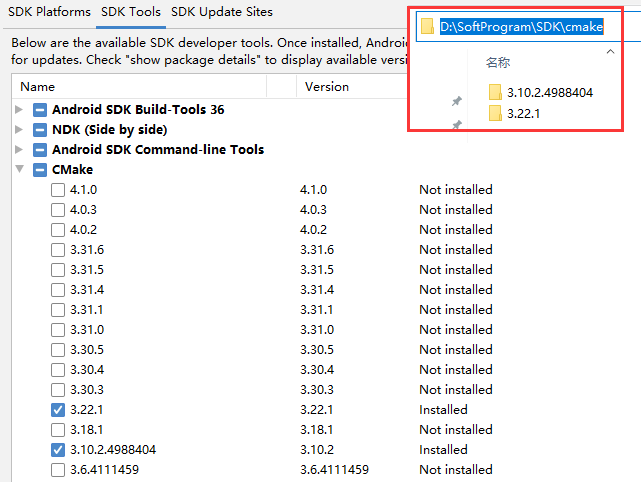Check CMake version 3.30.4

tap(58, 370)
